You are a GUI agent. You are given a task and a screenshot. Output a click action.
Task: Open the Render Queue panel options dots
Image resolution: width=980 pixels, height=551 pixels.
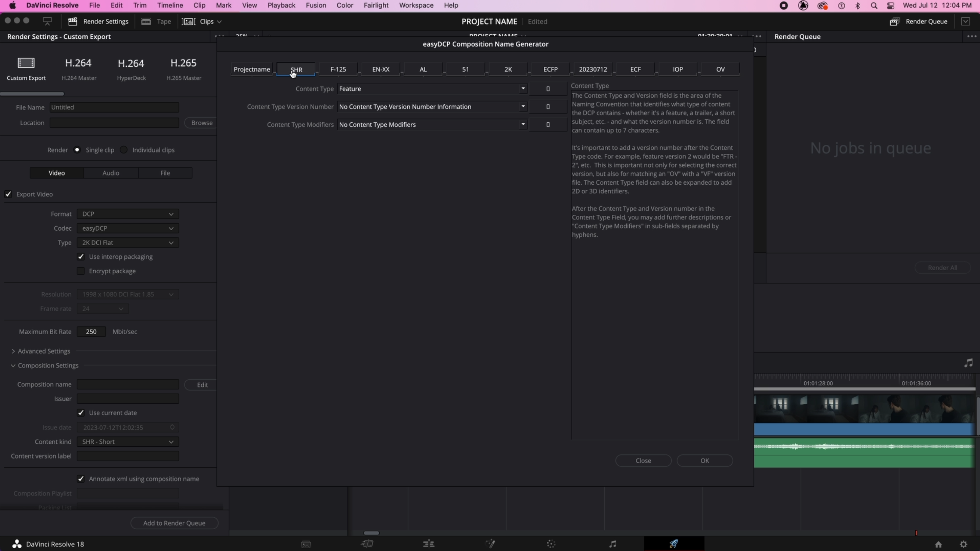972,37
